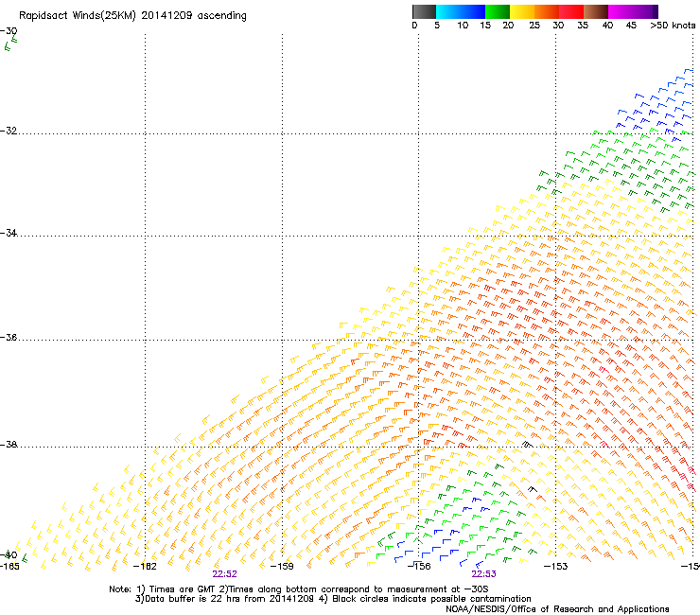Click the purple 22:53 time label
Viewport: 700px width, 615px height.
pyautogui.click(x=484, y=574)
